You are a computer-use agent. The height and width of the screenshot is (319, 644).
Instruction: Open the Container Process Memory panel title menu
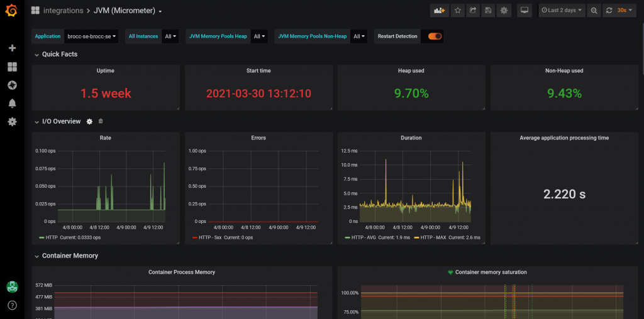(181, 272)
